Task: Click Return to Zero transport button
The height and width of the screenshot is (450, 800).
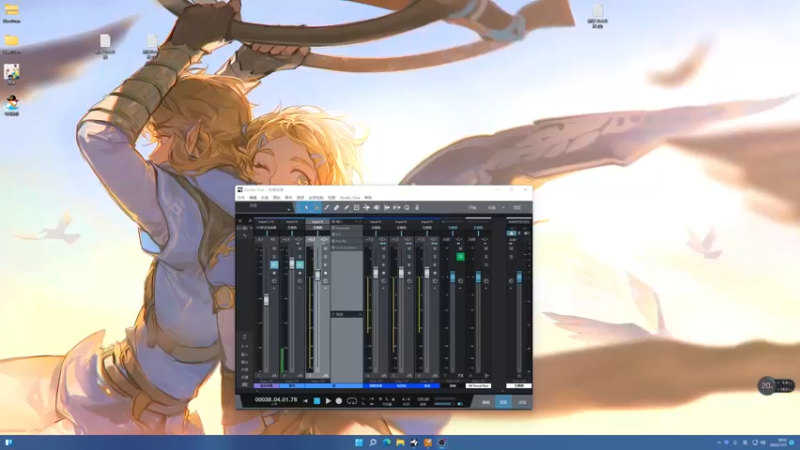Action: [305, 401]
